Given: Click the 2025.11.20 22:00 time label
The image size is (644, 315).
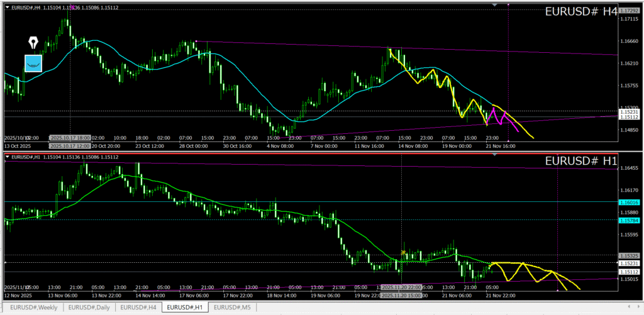Looking at the screenshot, I should (x=402, y=287).
